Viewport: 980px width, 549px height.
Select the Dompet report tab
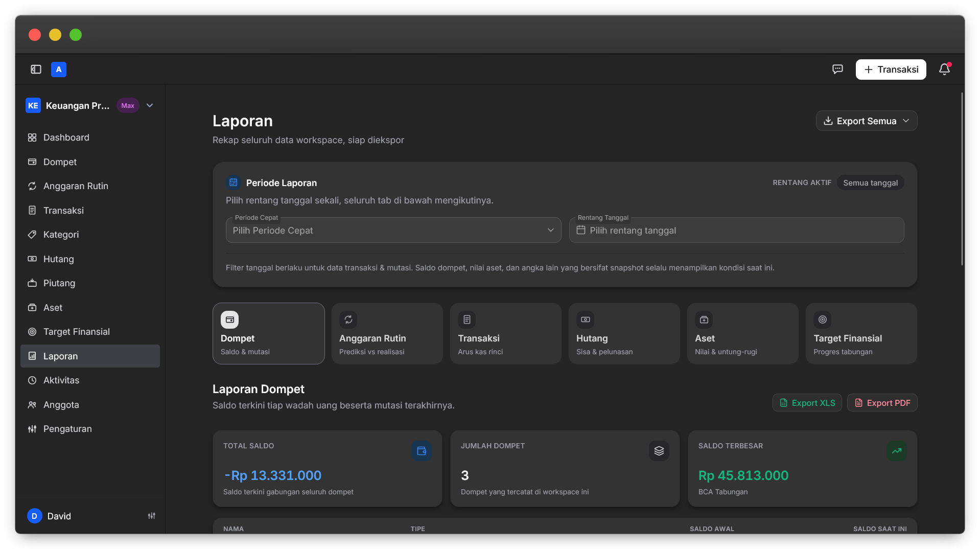coord(269,333)
